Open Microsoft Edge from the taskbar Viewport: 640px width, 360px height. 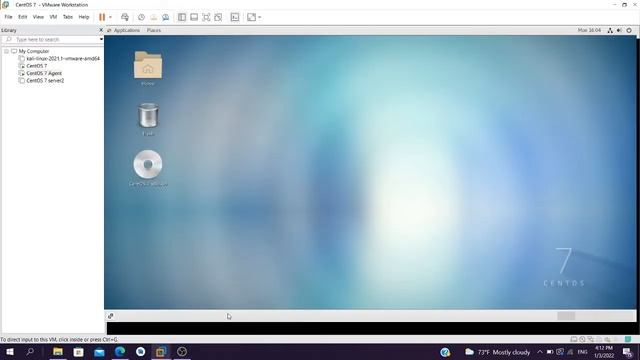[120, 352]
